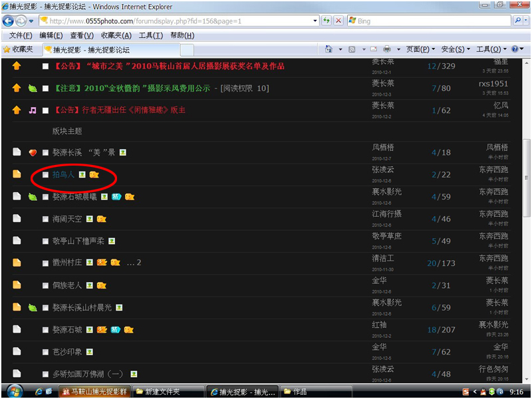Open the address bar history dropdown arrow

(x=315, y=21)
